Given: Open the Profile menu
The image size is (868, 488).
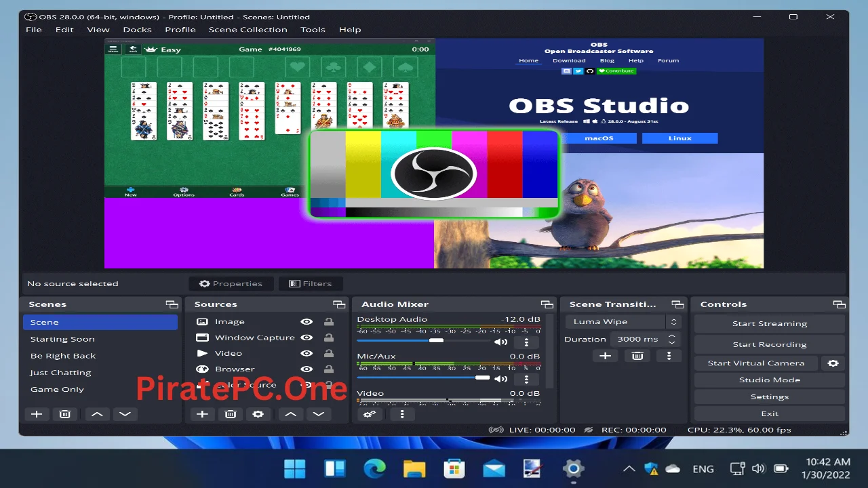Looking at the screenshot, I should pos(180,29).
